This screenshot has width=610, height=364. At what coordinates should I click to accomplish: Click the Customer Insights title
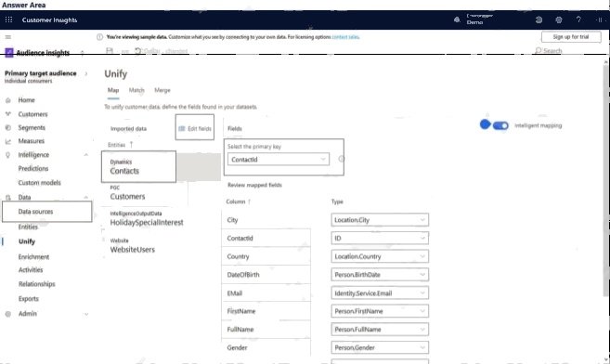tap(49, 20)
